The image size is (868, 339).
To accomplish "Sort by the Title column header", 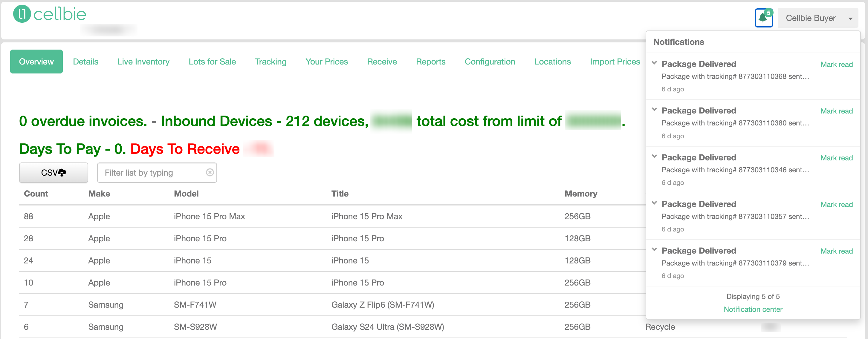I will pyautogui.click(x=340, y=194).
